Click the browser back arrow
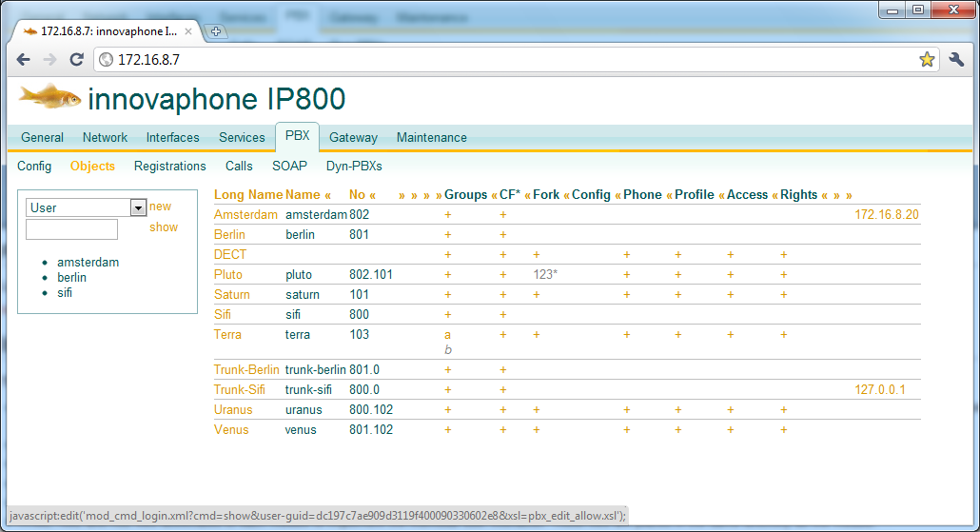 (24, 60)
